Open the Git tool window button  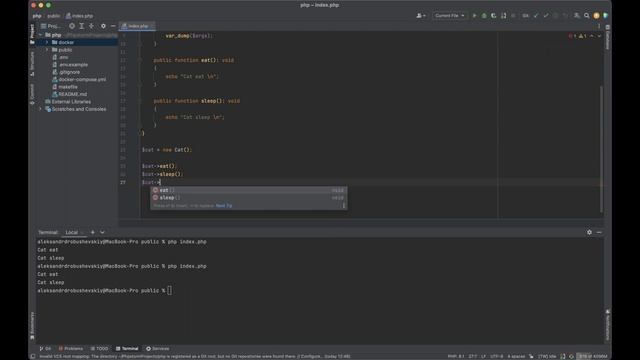click(45, 349)
